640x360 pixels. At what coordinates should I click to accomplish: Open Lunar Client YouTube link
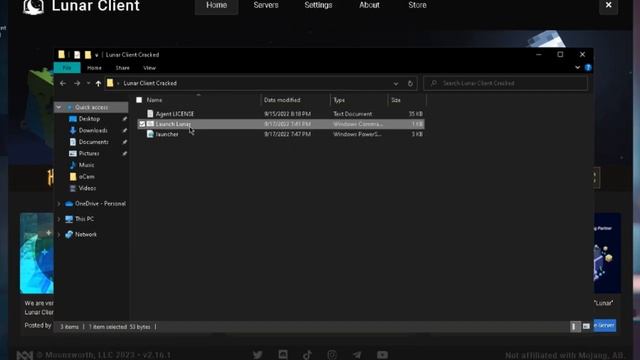point(382,355)
